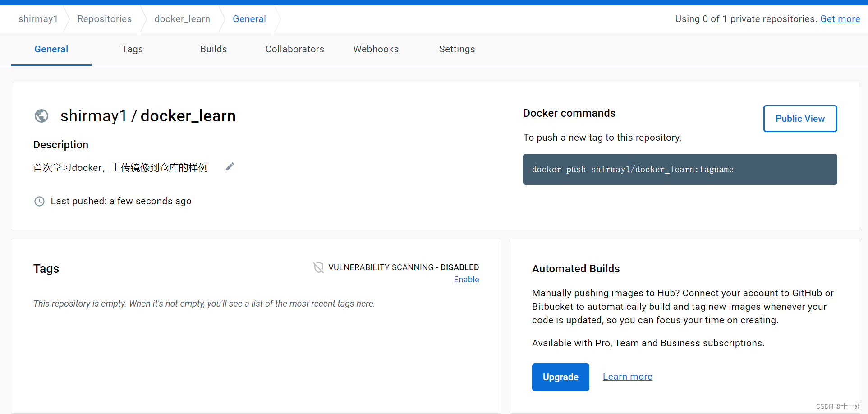Open the Learn more link
Viewport: 868px width, 414px height.
click(x=628, y=377)
